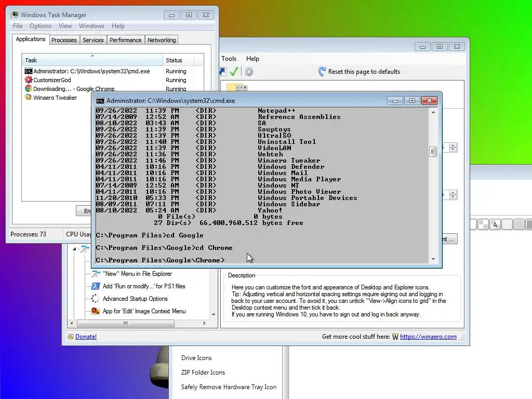Click the gear settings icon in Winaero toolbar
The width and height of the screenshot is (532, 399).
coord(249,72)
